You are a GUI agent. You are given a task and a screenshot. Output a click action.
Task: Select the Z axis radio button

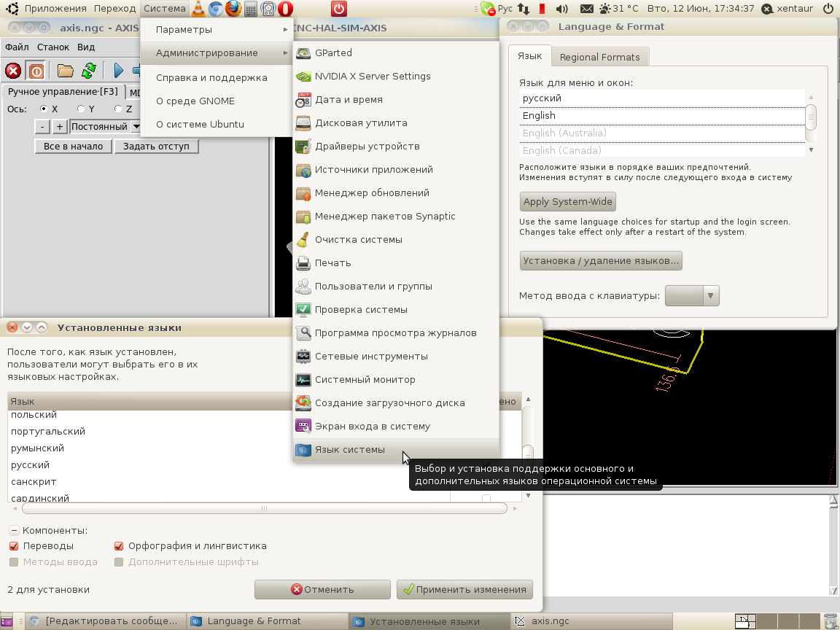coord(118,109)
